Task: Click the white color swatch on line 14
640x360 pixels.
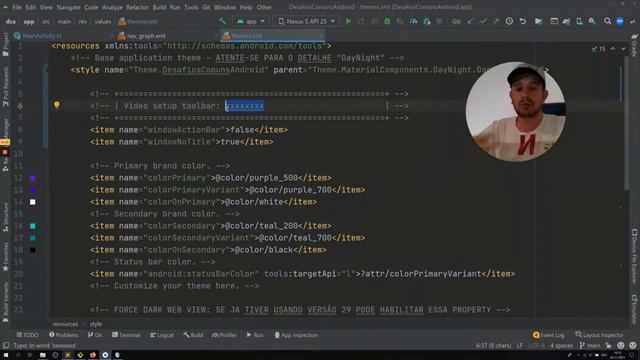Action: point(33,202)
